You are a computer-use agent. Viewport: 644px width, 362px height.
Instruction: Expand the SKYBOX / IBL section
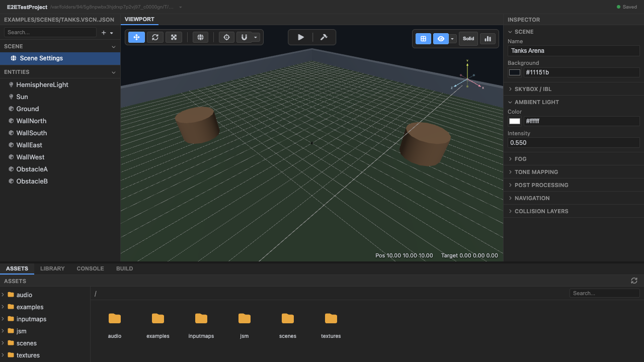574,89
